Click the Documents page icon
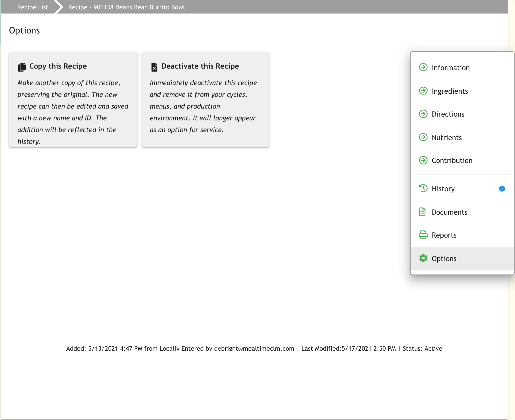 coord(422,212)
